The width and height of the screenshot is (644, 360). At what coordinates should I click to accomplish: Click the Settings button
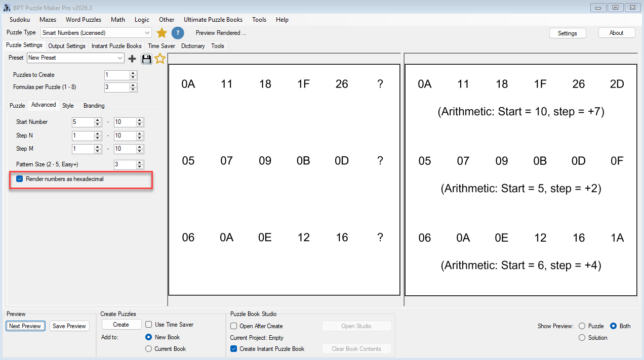568,33
